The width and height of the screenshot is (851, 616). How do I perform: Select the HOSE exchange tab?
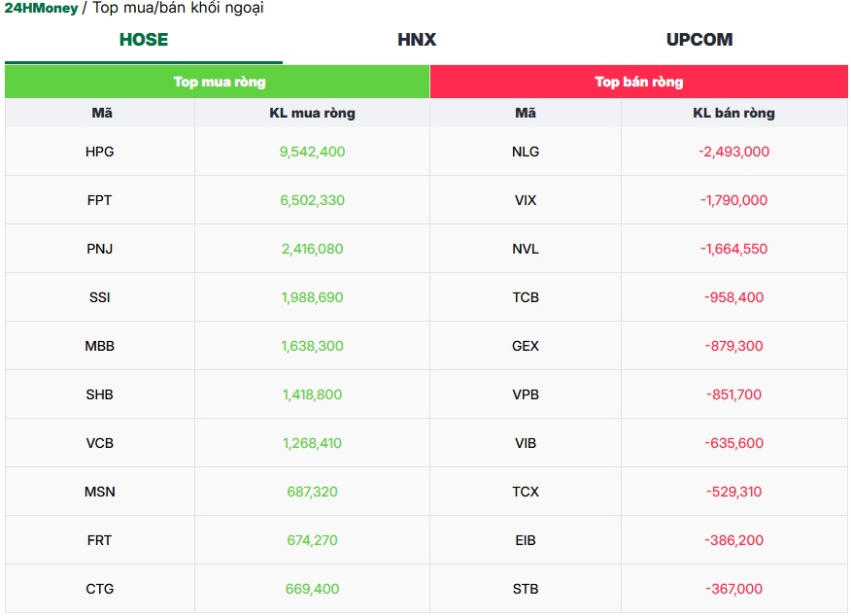coord(144,40)
